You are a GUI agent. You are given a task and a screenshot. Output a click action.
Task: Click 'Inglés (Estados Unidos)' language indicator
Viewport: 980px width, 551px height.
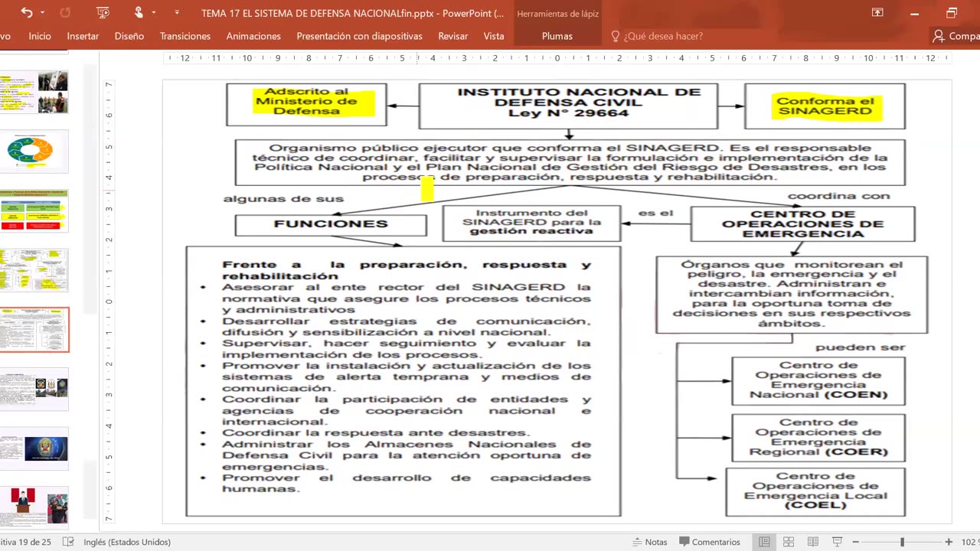pos(127,542)
